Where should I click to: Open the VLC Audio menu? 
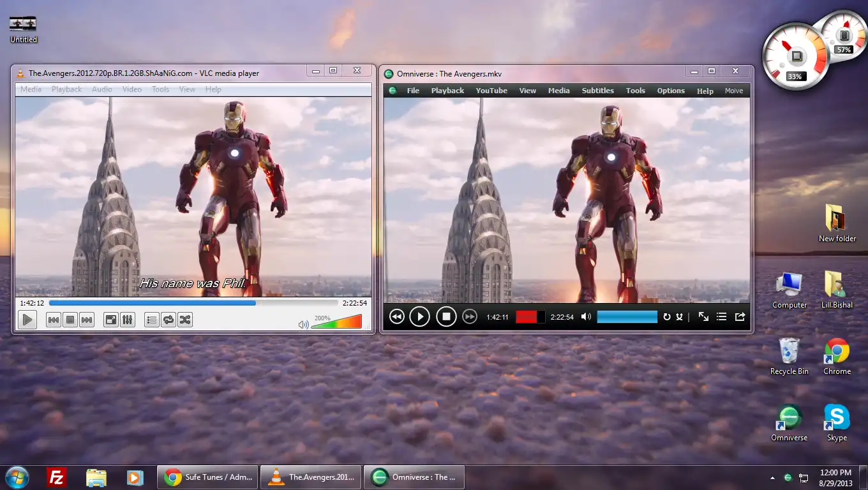[102, 89]
